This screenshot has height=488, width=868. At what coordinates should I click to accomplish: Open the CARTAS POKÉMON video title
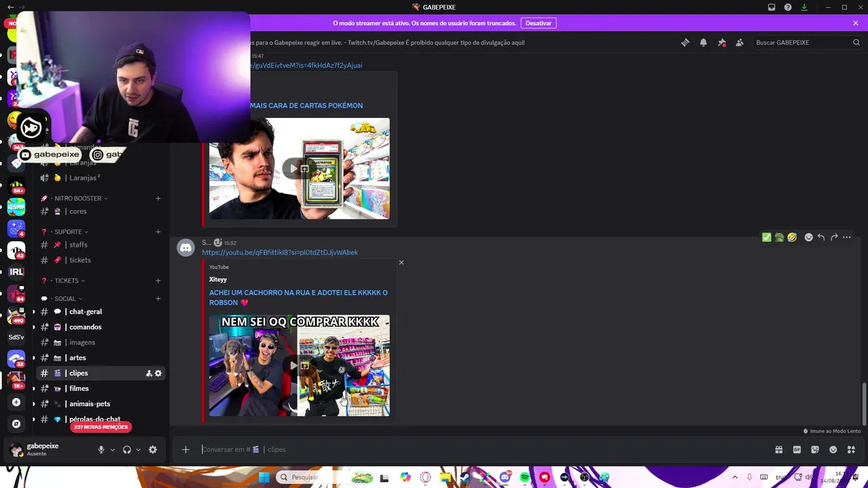(307, 106)
